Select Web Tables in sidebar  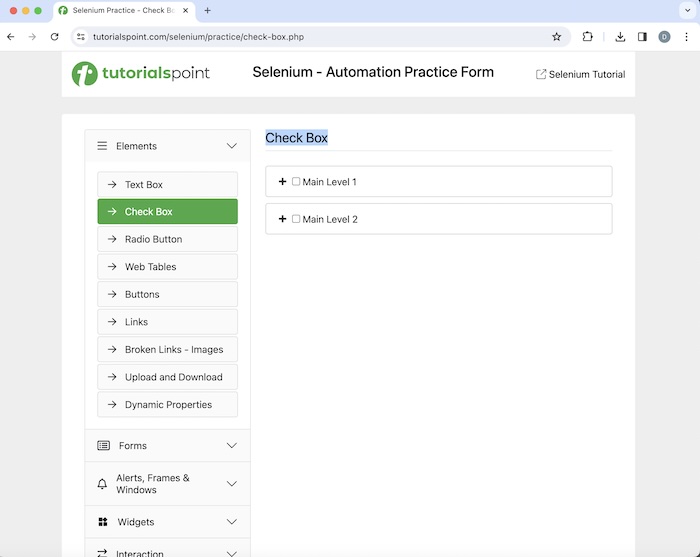[x=167, y=267]
